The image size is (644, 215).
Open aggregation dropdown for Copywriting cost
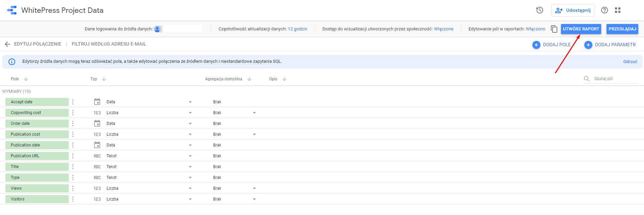[254, 113]
